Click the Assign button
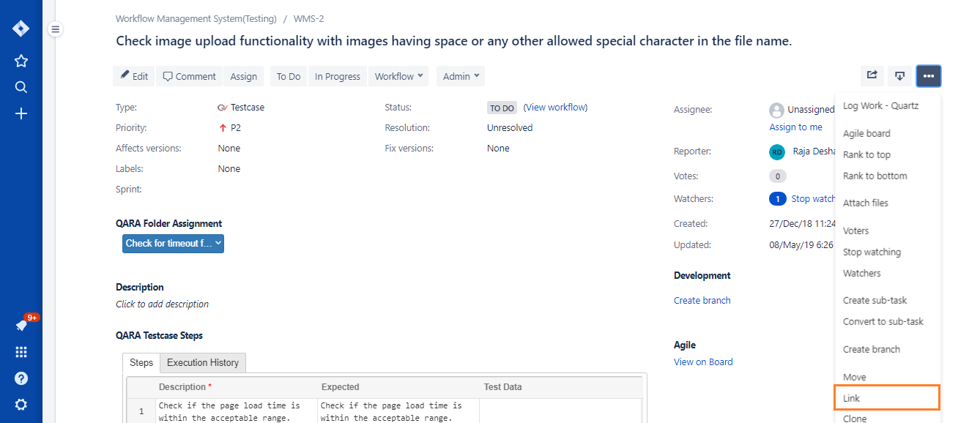Screen dimensions: 980x423 [x=244, y=76]
